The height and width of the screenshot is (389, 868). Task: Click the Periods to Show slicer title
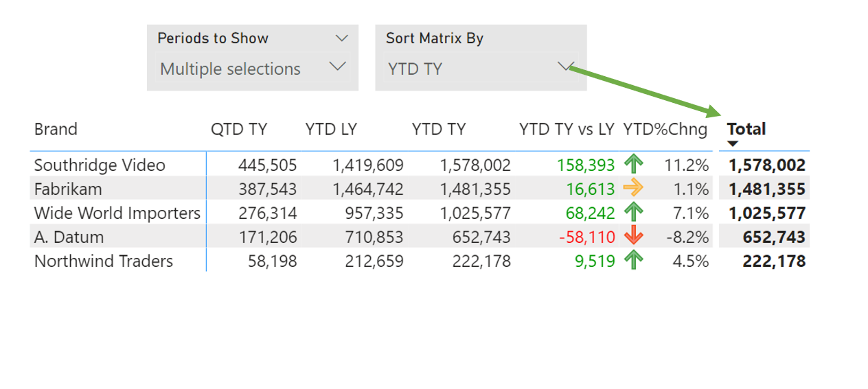pos(213,38)
